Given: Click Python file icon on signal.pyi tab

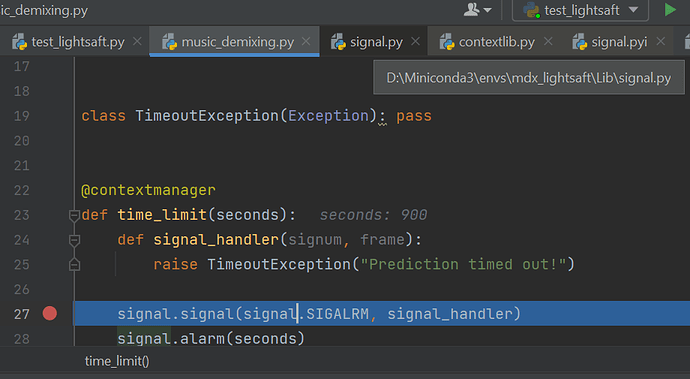Looking at the screenshot, I should coord(580,42).
